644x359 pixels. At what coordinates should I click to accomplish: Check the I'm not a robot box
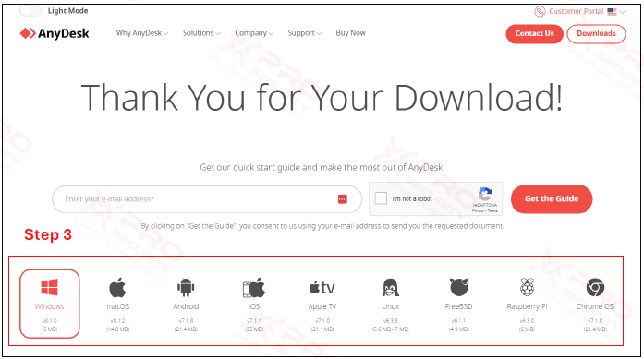(x=381, y=198)
